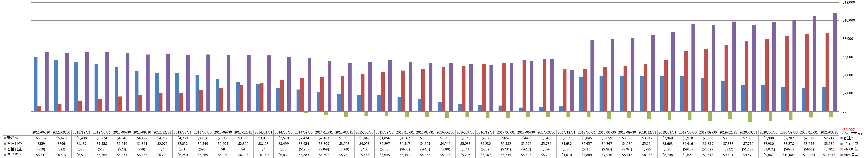The image size is (868, 158).
Task: Click the 2018/03/31 column header
Action: coord(587,132)
